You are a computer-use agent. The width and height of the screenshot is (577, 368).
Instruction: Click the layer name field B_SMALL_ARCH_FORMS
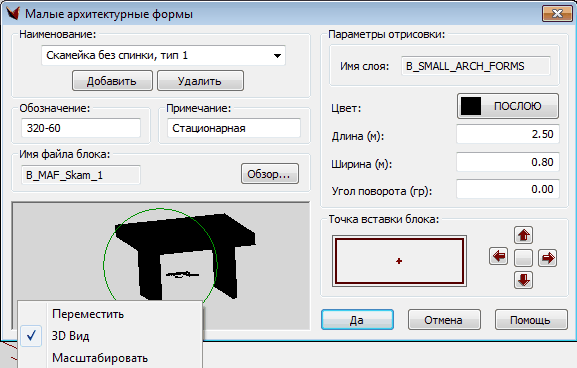tap(476, 66)
